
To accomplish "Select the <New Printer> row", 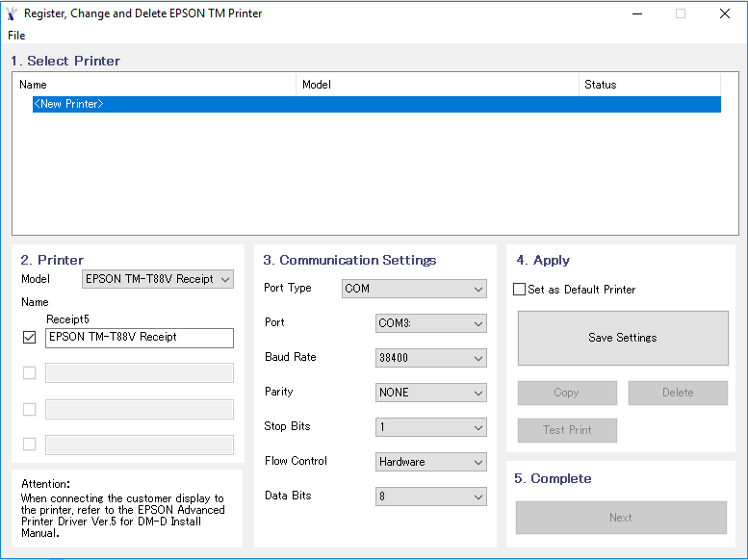I will click(x=376, y=104).
